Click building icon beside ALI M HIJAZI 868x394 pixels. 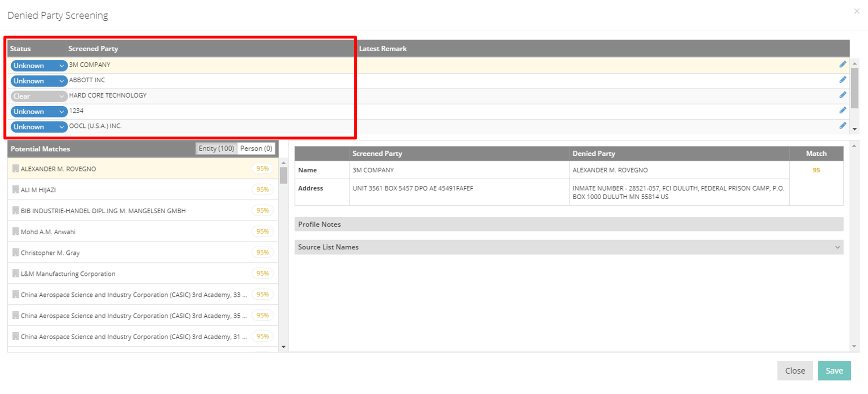[15, 190]
